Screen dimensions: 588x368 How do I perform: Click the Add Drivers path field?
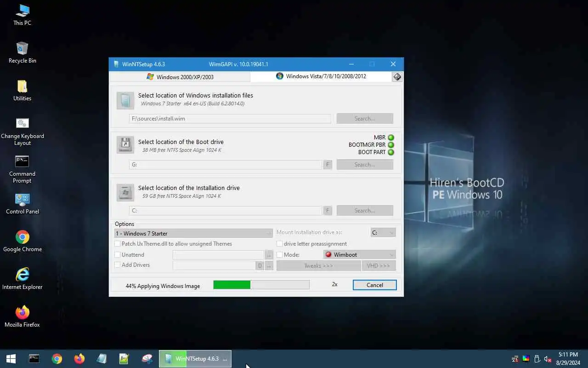click(x=214, y=266)
